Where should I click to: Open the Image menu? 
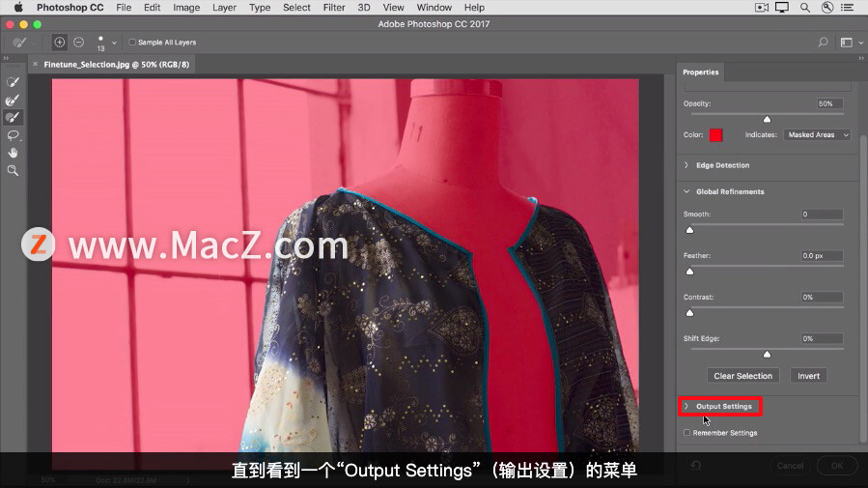[x=186, y=7]
